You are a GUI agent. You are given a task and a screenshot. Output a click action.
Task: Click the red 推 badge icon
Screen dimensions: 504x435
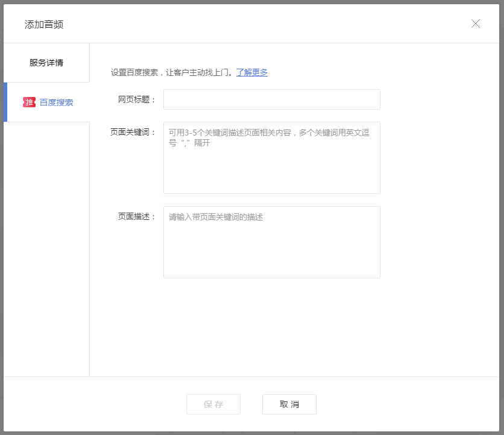point(29,102)
